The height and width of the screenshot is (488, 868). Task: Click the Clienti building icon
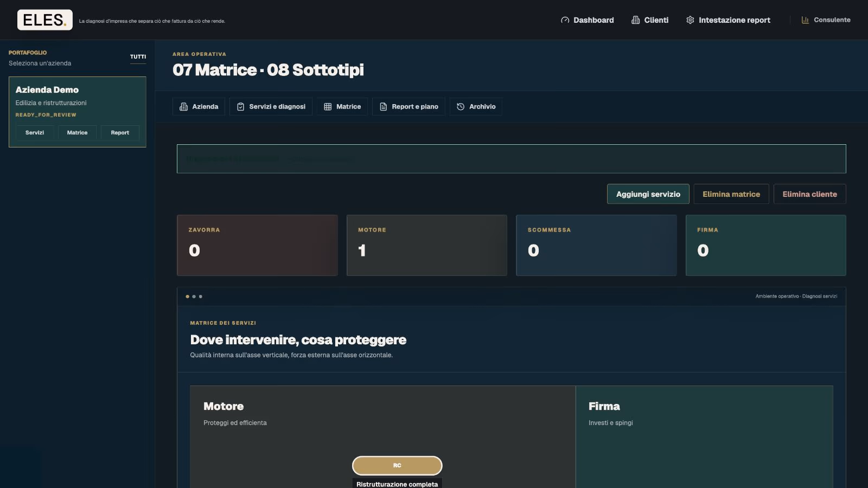(x=636, y=20)
